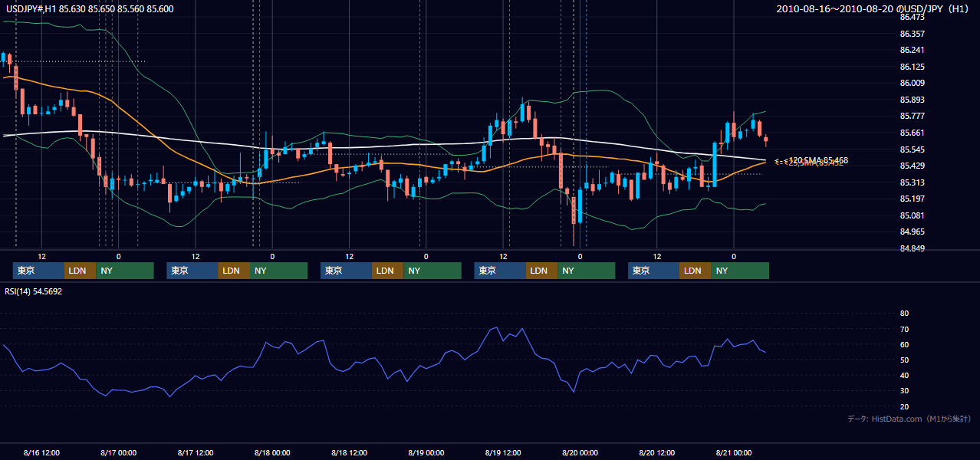This screenshot has width=980, height=460.
Task: Select the 85.313 price axis label
Action: pyautogui.click(x=913, y=182)
